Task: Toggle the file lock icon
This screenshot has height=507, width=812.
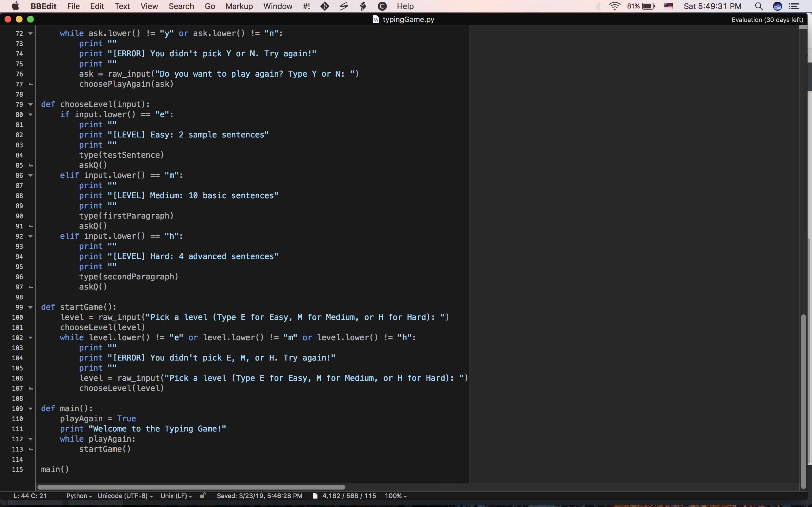Action: pos(203,495)
